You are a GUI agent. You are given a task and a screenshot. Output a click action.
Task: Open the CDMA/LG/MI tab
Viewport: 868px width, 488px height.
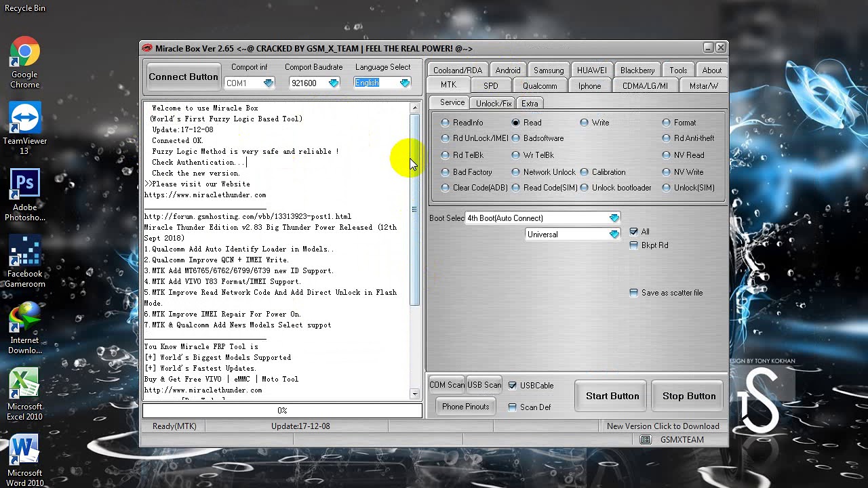[x=645, y=86]
